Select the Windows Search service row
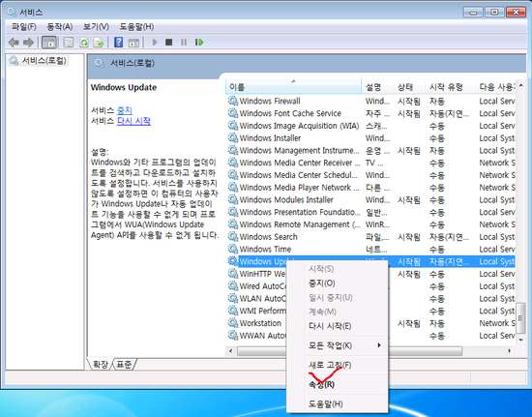 pyautogui.click(x=370, y=236)
